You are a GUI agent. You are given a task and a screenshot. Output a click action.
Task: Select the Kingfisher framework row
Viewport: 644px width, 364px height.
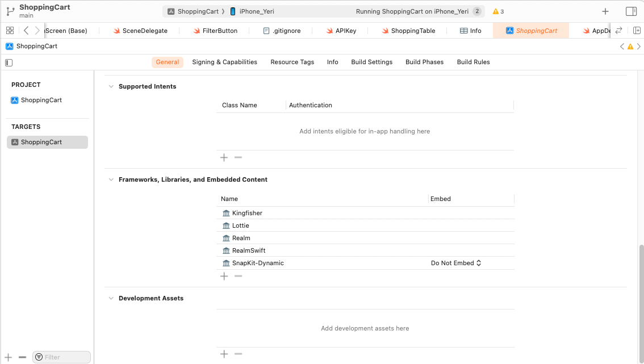pyautogui.click(x=365, y=213)
